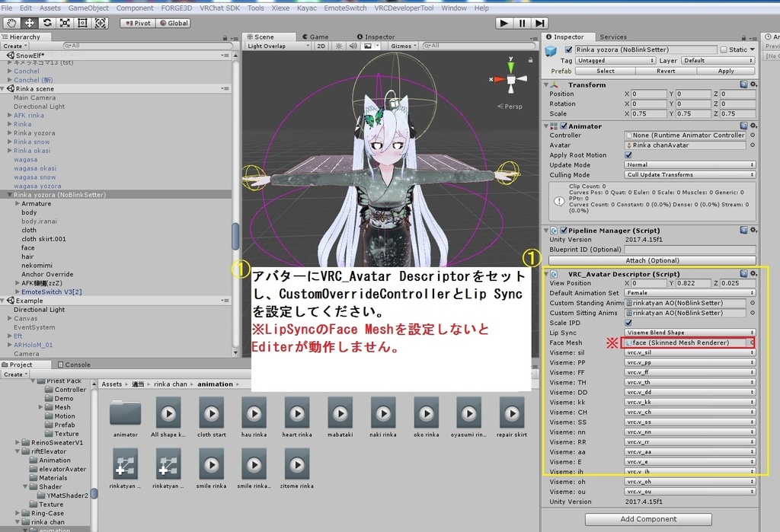This screenshot has width=780, height=532.
Task: Open the Avatar object picker circle
Action: click(x=752, y=145)
